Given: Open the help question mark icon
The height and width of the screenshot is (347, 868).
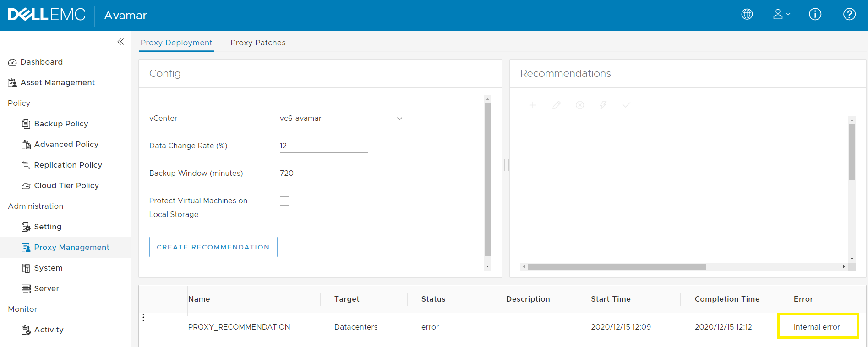Looking at the screenshot, I should 849,15.
